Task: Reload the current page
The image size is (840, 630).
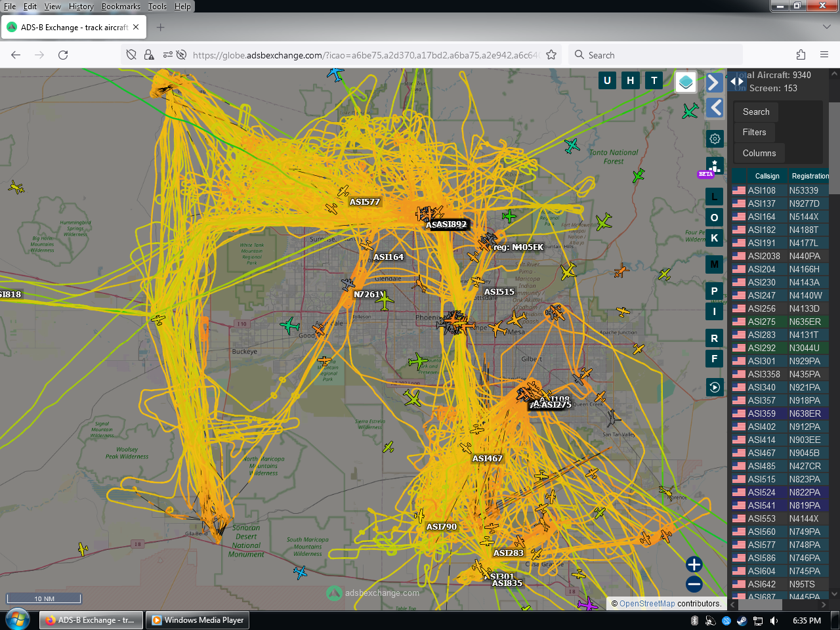Action: coord(63,55)
